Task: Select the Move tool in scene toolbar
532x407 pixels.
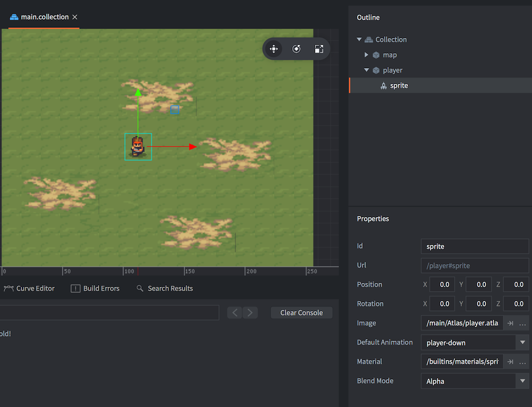Action: tap(274, 49)
